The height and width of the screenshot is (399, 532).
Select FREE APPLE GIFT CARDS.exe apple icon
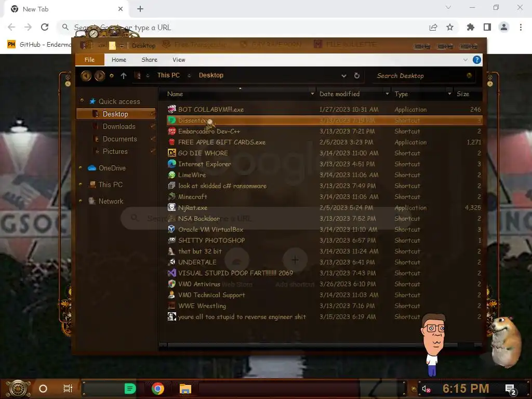point(171,142)
